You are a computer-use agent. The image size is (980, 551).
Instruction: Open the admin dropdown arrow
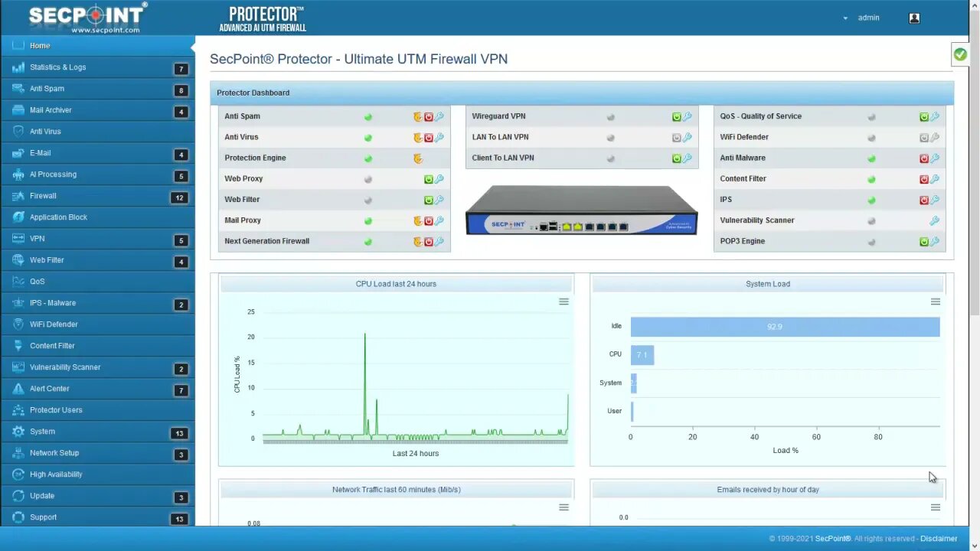[x=845, y=18]
